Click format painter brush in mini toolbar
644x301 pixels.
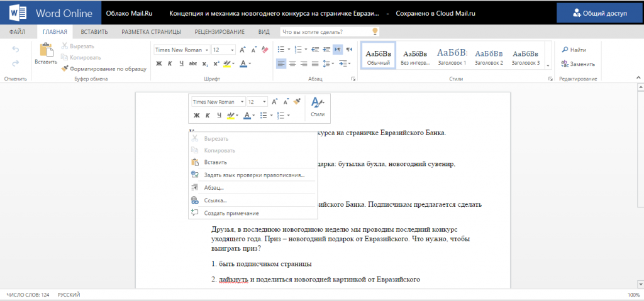297,101
